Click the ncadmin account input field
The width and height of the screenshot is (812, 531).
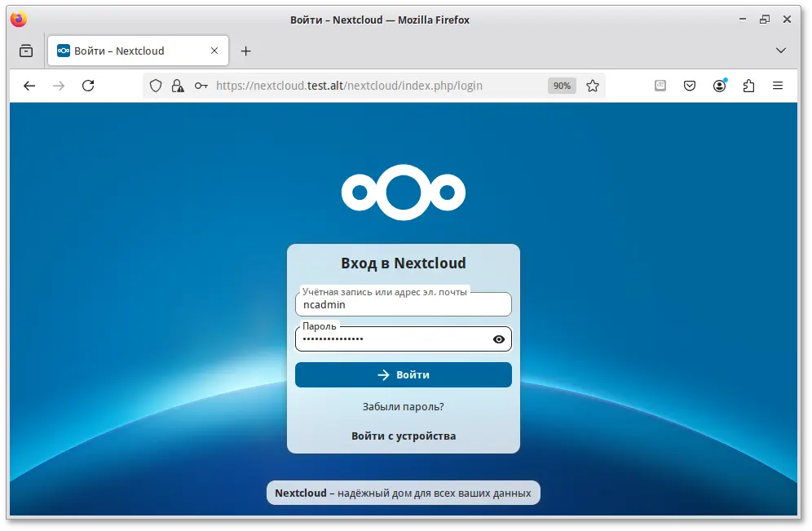click(x=403, y=306)
